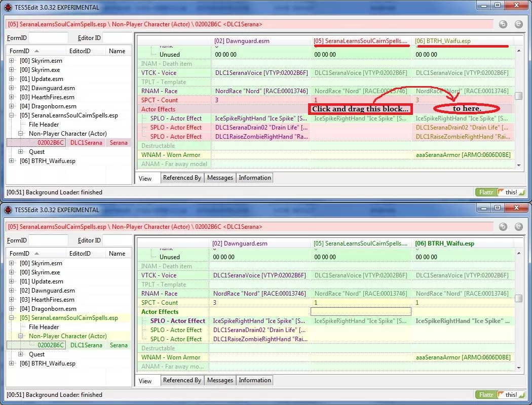The height and width of the screenshot is (405, 532).
Task: Select File Header in the bottom window tree
Action: coord(44,327)
